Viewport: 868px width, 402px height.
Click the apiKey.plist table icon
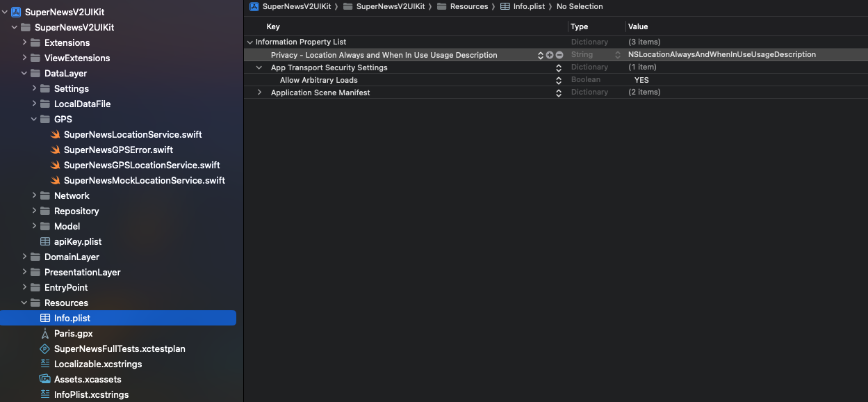pos(45,241)
